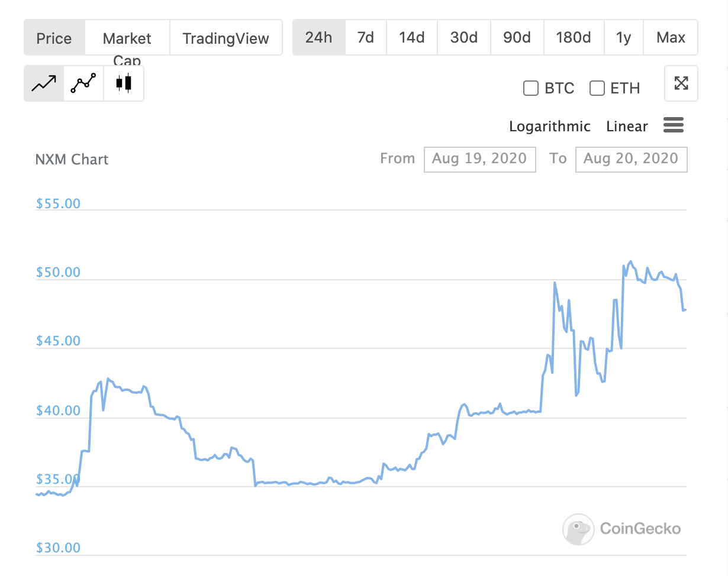Select the Price tab
728x576 pixels.
click(x=54, y=38)
